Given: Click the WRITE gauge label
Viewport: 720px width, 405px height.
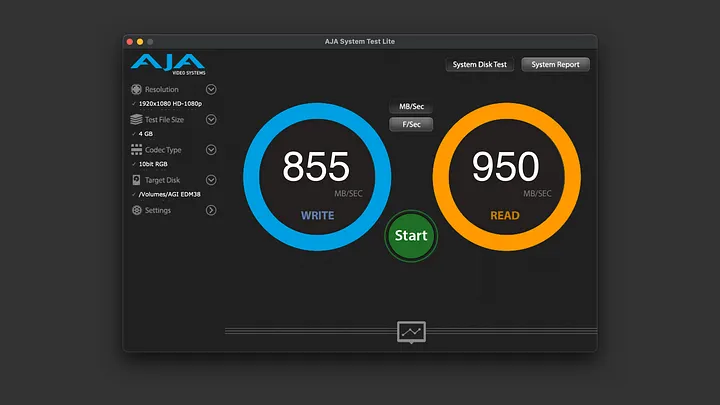Looking at the screenshot, I should tap(317, 215).
